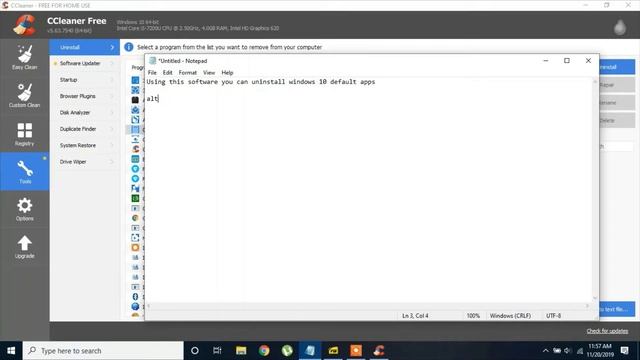Screen dimensions: 640x360
Task: Open Cortana from the taskbar
Action: [x=195, y=351]
